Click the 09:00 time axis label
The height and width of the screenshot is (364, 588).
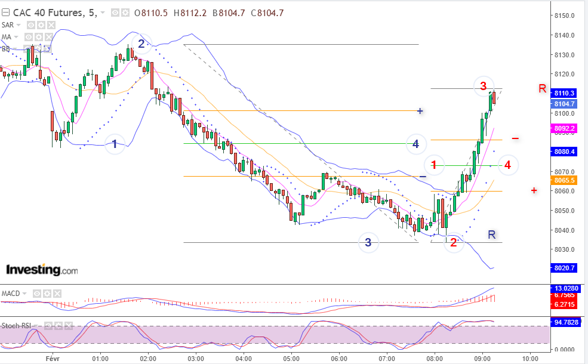coord(482,359)
